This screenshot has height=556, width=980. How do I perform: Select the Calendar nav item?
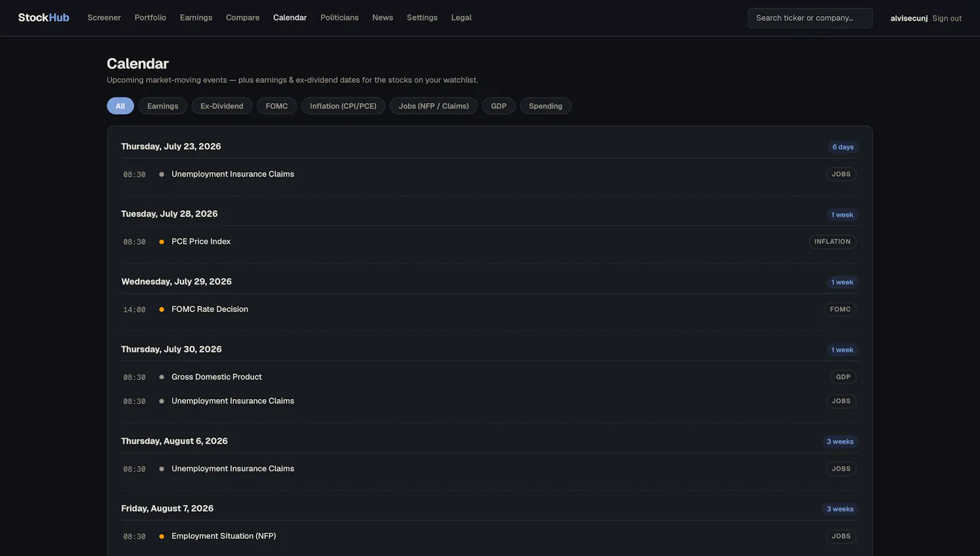(x=290, y=18)
